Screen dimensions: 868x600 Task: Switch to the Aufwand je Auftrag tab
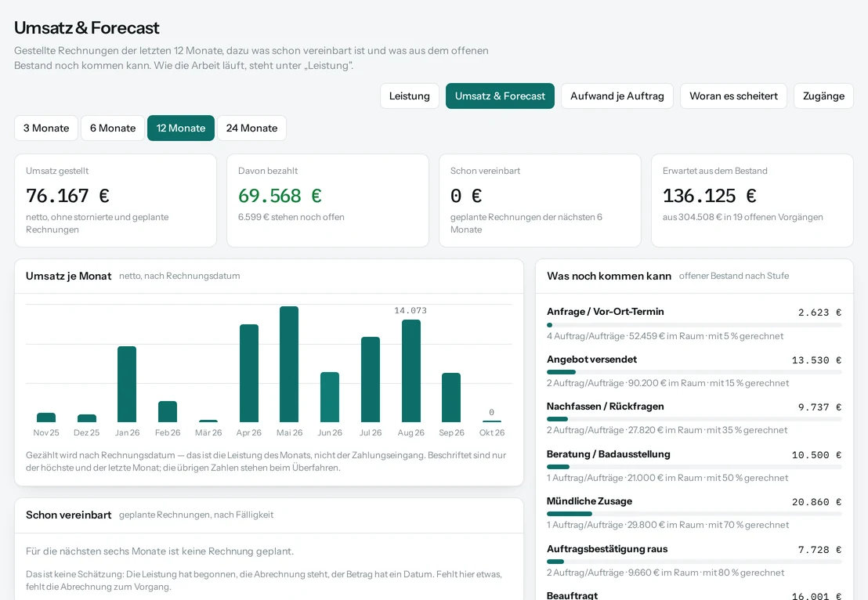pyautogui.click(x=617, y=96)
